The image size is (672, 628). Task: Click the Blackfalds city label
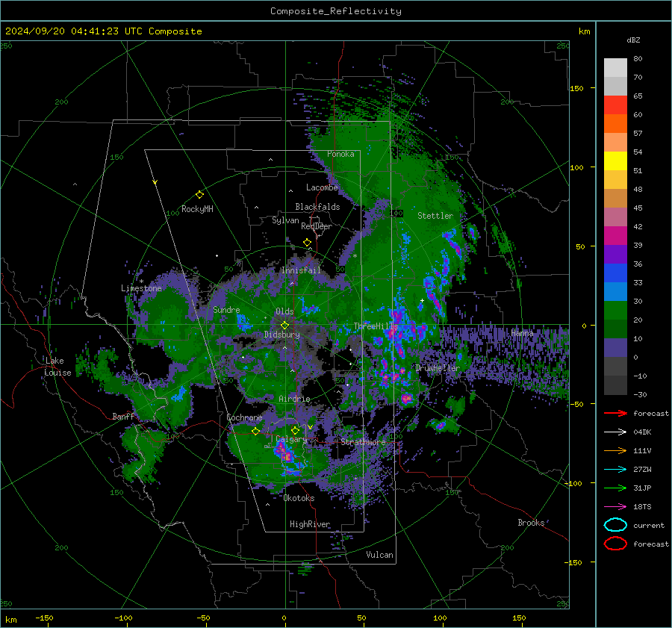317,207
